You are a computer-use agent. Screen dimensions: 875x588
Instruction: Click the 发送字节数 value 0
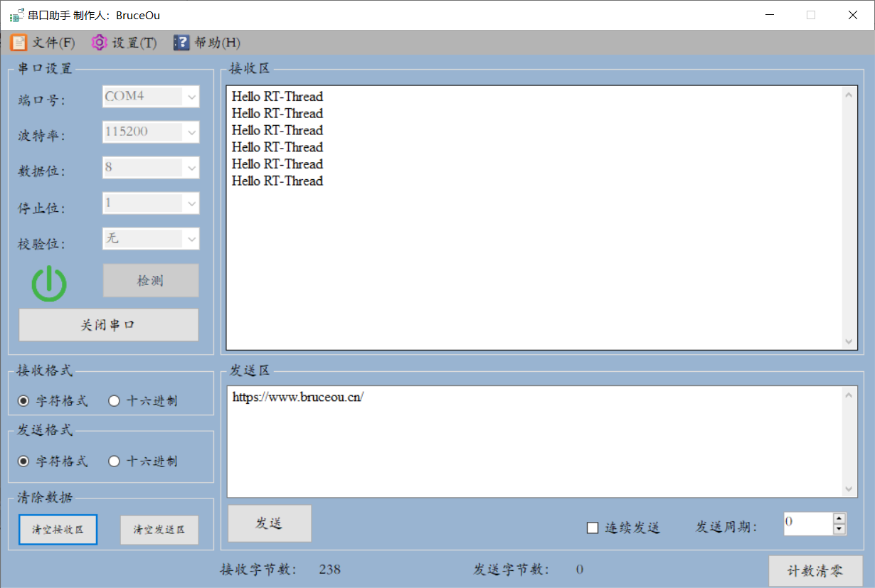pyautogui.click(x=580, y=570)
